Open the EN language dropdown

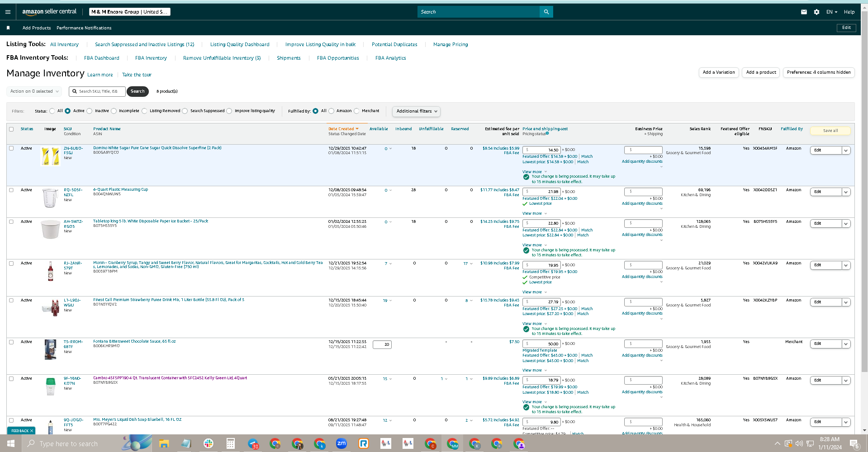[x=832, y=12]
